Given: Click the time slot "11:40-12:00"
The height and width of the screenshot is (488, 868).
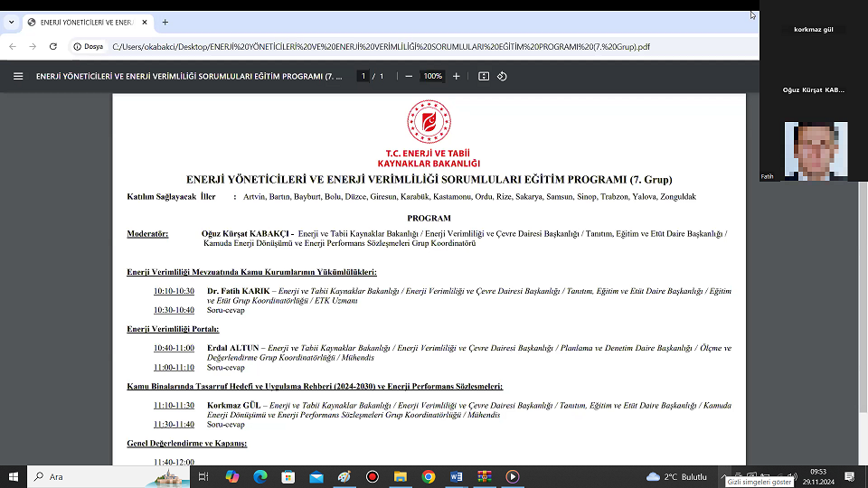Looking at the screenshot, I should click(x=174, y=462).
